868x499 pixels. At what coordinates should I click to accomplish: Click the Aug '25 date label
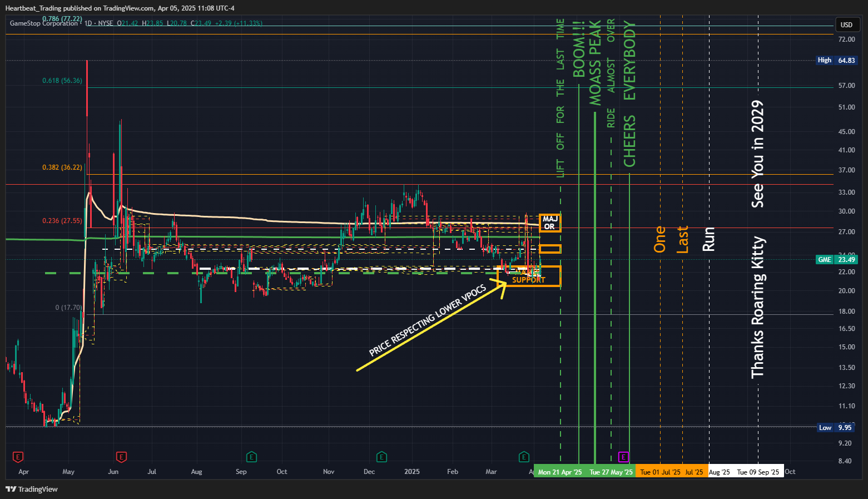(x=720, y=472)
